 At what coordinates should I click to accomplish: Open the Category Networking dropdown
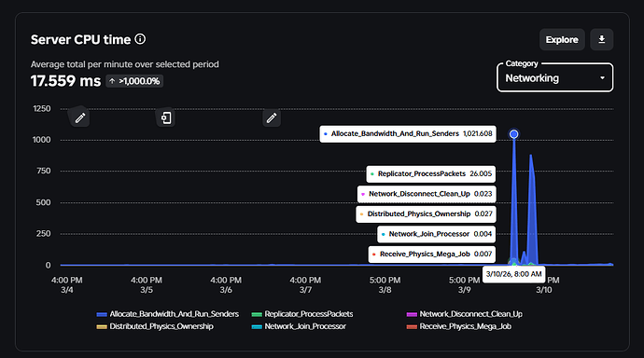[555, 78]
